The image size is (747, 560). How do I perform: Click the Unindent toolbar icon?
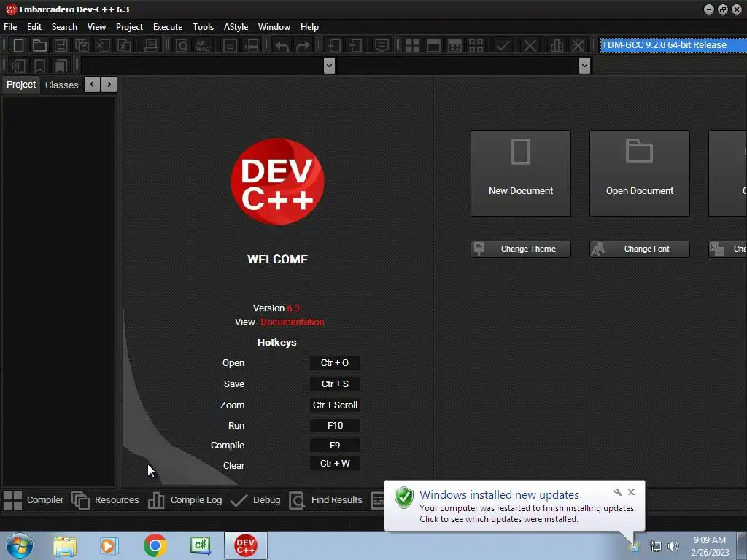[x=355, y=46]
